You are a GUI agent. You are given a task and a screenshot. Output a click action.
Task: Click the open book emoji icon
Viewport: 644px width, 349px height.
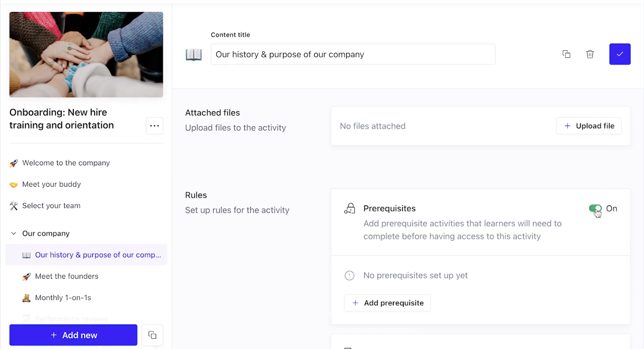[x=194, y=54]
